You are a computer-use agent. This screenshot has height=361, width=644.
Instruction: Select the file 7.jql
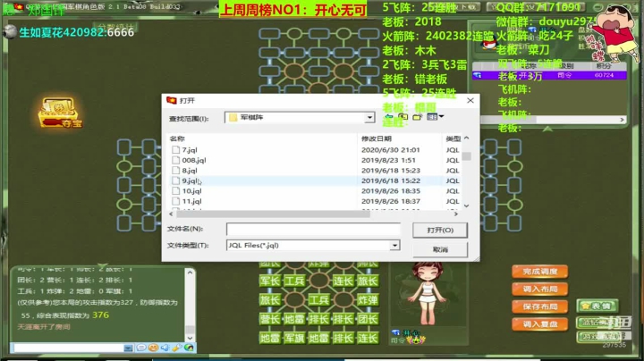[x=190, y=150]
